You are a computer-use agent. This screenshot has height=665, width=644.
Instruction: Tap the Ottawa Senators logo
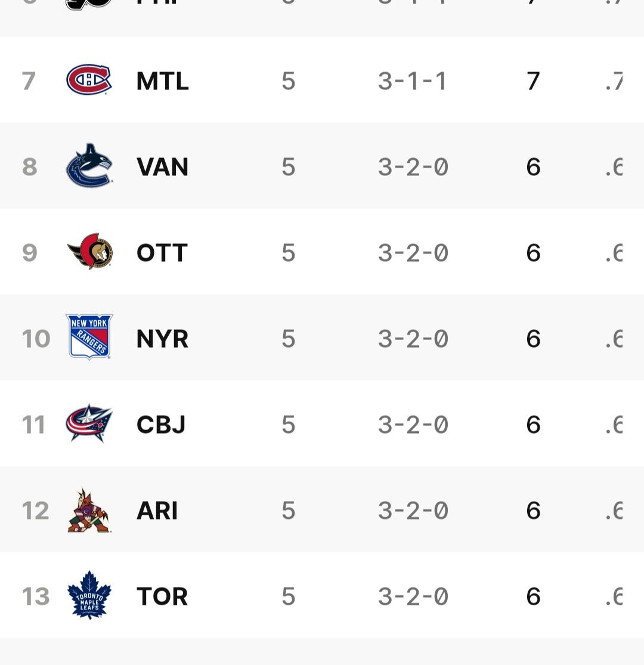click(89, 252)
